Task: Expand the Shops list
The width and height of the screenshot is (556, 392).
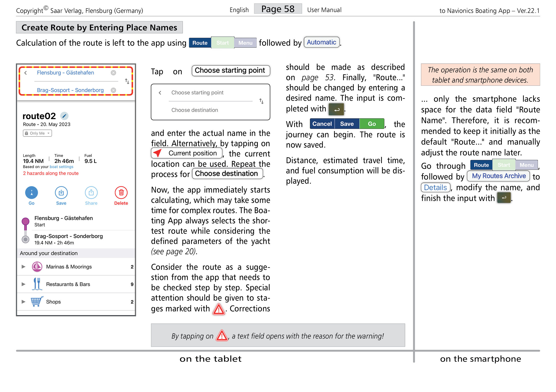Action: (x=24, y=302)
